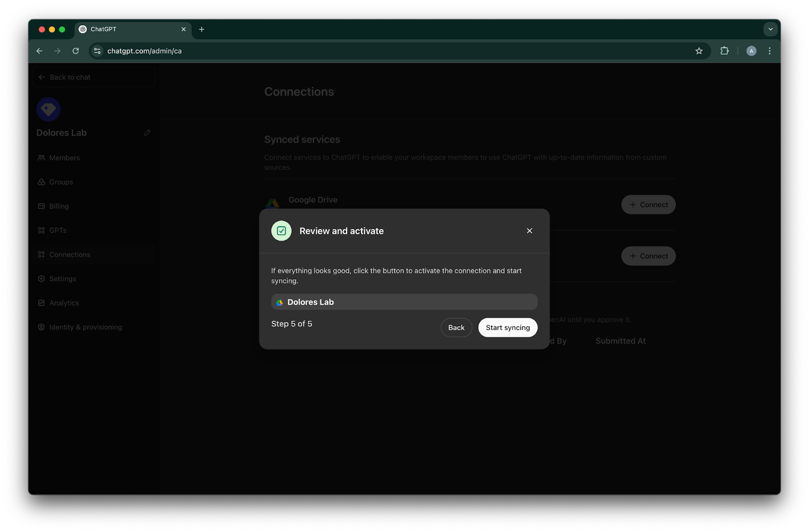Open the Analytics section
This screenshot has height=532, width=809.
[x=94, y=303]
